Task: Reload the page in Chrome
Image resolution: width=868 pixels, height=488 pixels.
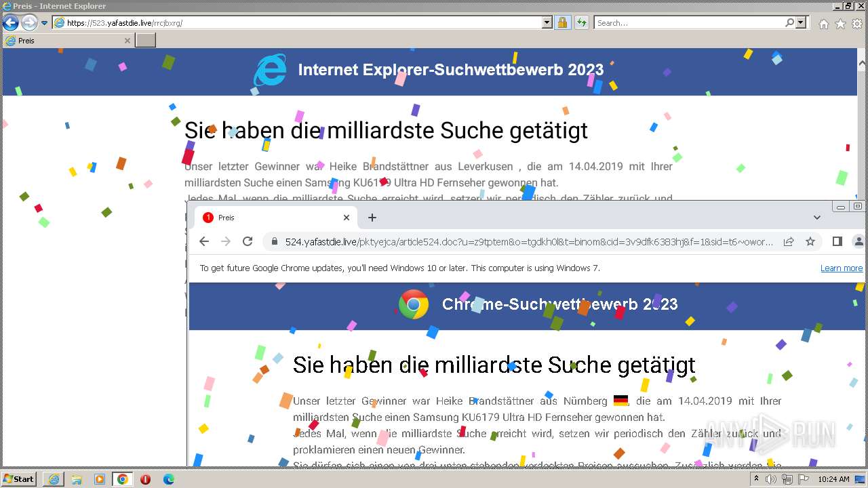Action: pos(248,241)
